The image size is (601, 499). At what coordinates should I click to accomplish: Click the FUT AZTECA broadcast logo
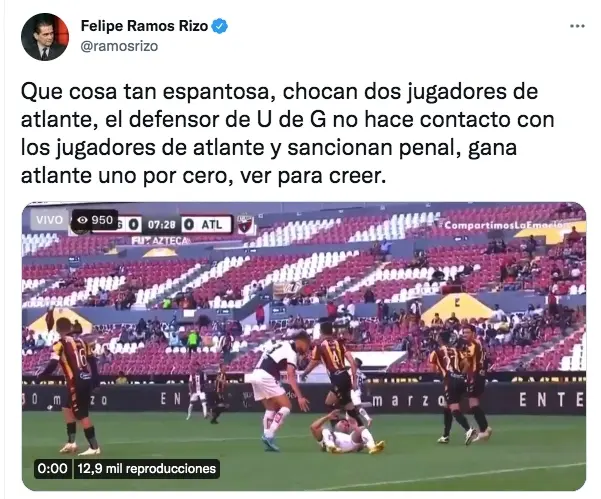tap(161, 241)
